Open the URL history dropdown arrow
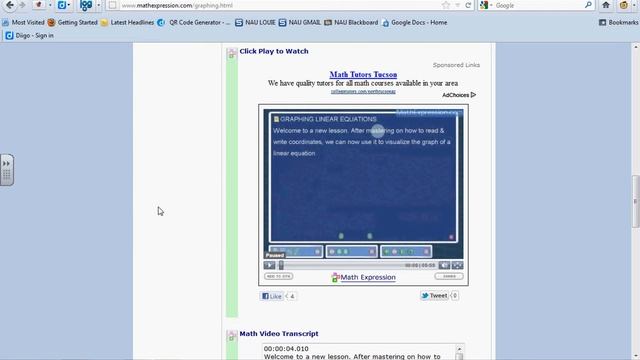Image resolution: width=640 pixels, height=360 pixels. click(458, 5)
